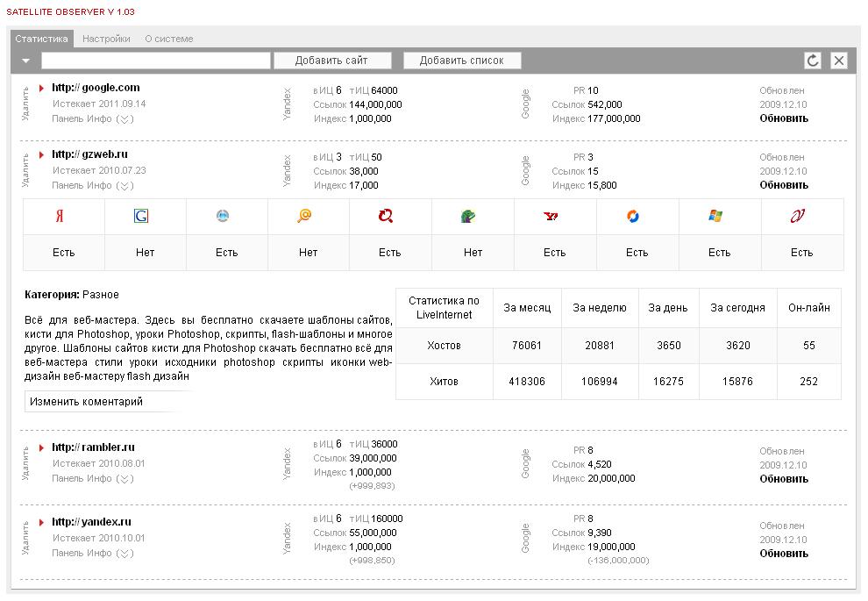Open the О системе tab
The image size is (868, 601).
point(169,39)
